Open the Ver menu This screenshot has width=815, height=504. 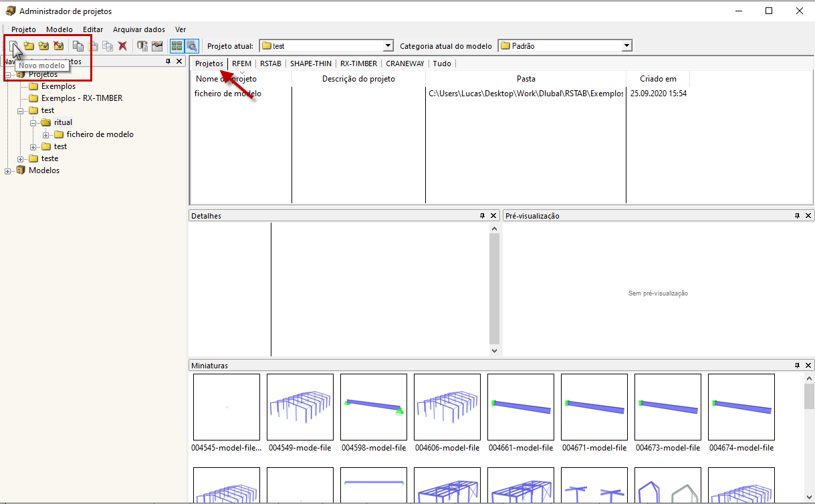(x=181, y=29)
